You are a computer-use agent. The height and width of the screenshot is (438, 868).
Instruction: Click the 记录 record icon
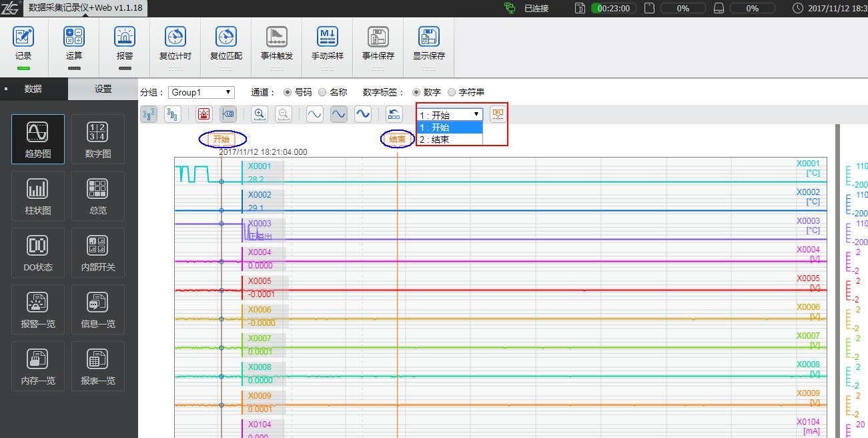[x=23, y=38]
